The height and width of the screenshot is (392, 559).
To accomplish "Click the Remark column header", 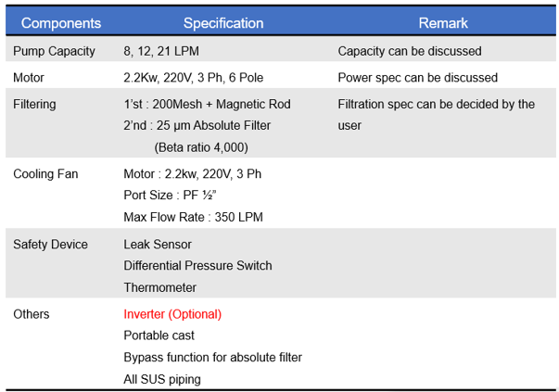I will tap(443, 23).
